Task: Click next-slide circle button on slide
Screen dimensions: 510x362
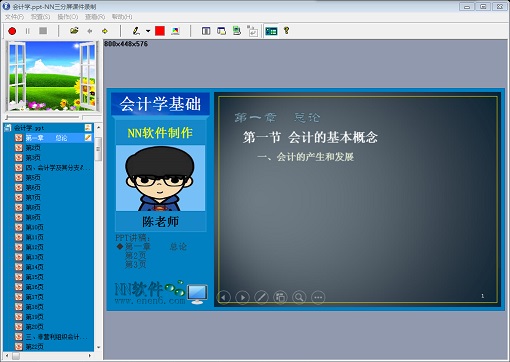Action: click(242, 297)
